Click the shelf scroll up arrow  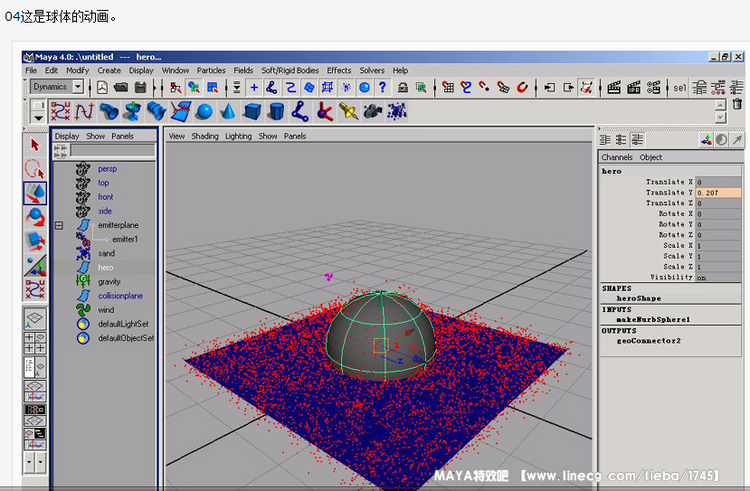tap(720, 105)
